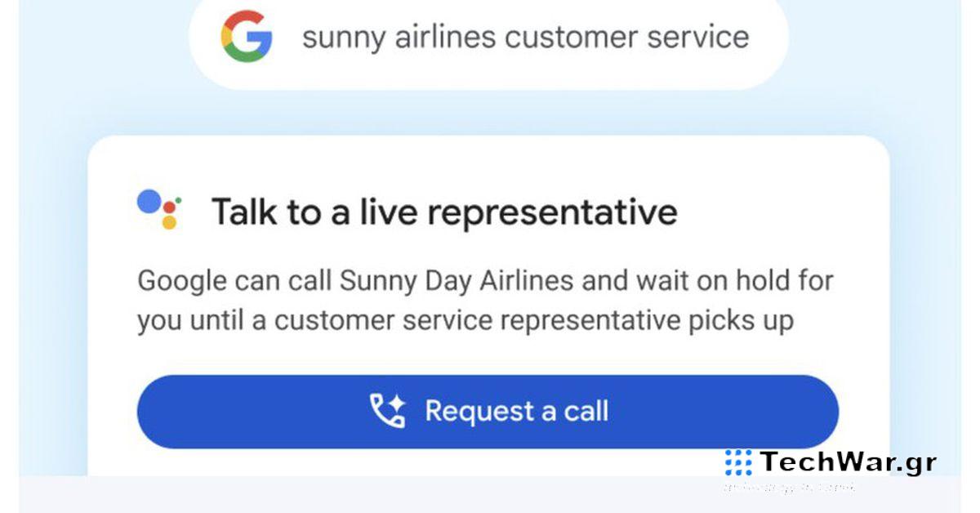Click the small green Assistant dot
The height and width of the screenshot is (513, 980).
178,199
